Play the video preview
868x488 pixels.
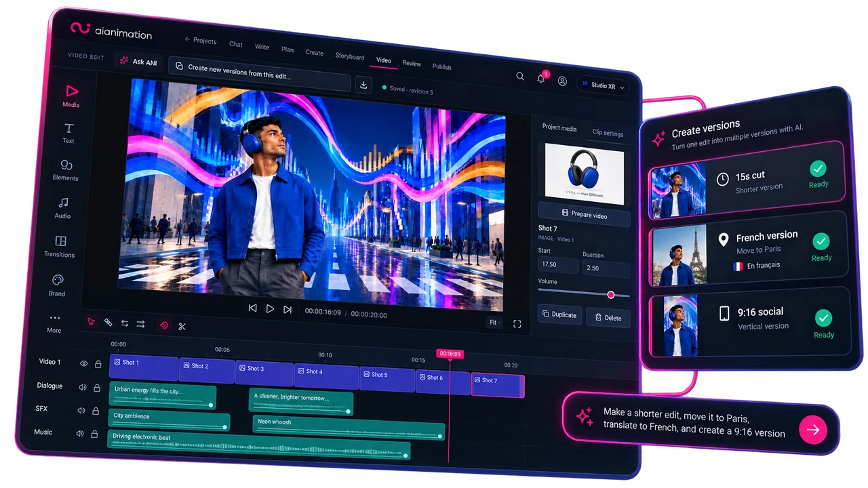270,308
